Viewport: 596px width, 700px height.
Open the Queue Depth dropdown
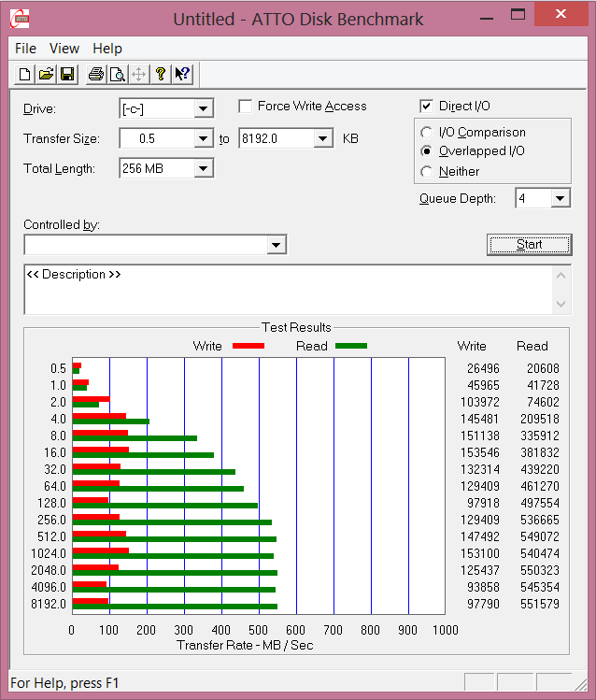560,198
